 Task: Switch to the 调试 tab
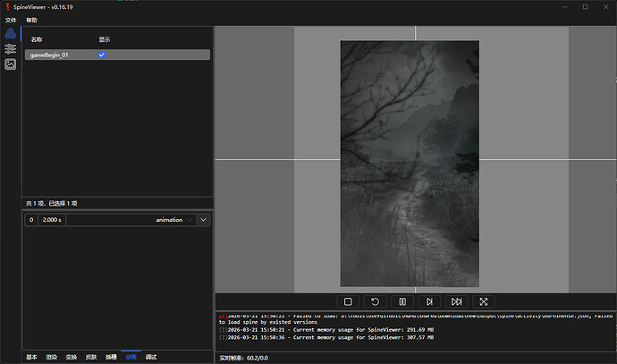tap(151, 357)
